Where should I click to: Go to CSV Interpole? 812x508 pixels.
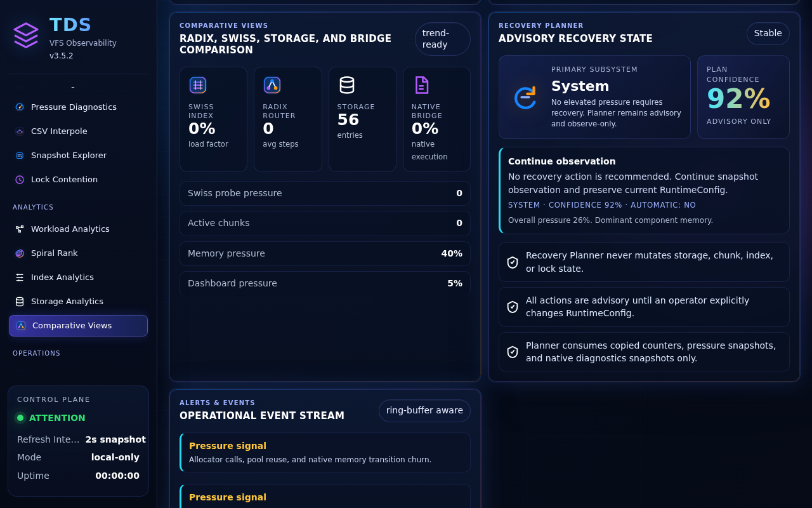(78, 131)
